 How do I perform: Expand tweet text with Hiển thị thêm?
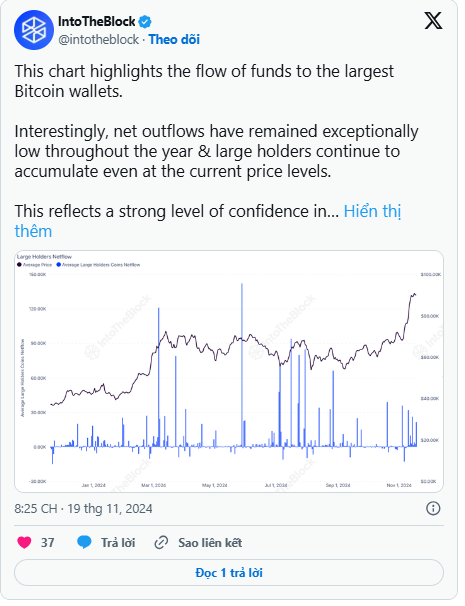pyautogui.click(x=208, y=221)
